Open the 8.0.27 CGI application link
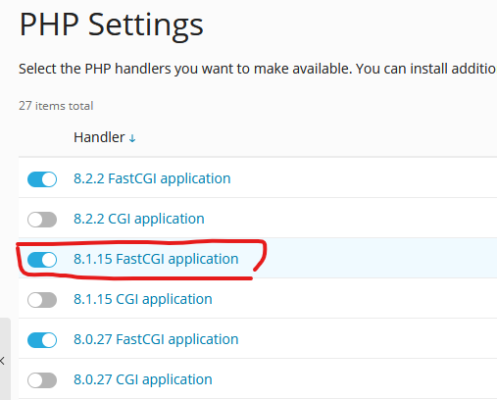497x400 pixels. [143, 380]
